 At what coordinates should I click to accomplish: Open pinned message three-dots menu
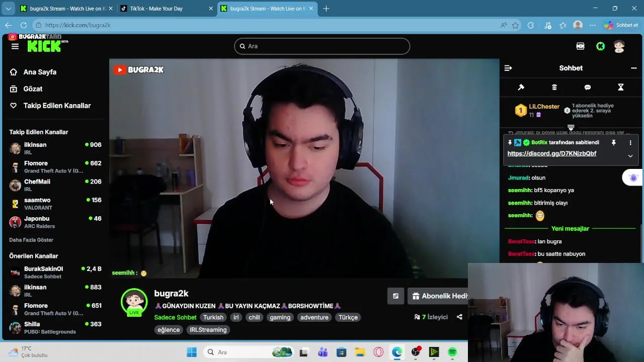coord(630,143)
